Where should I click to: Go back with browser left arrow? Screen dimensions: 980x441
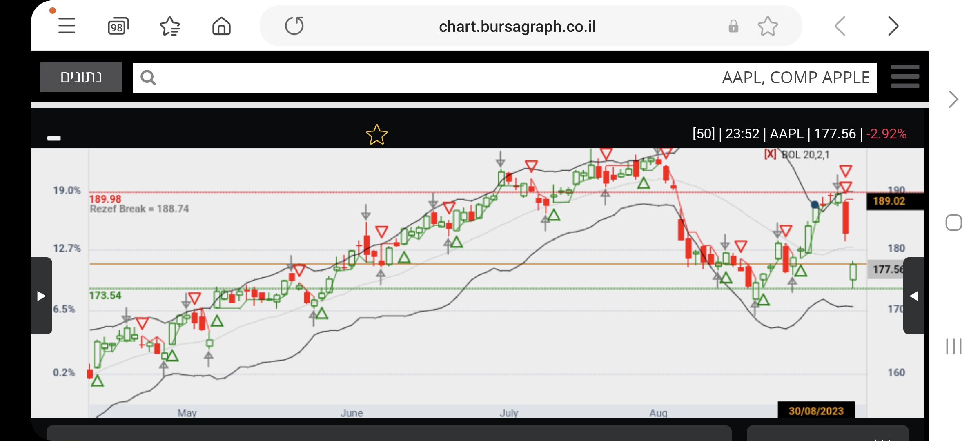[840, 27]
